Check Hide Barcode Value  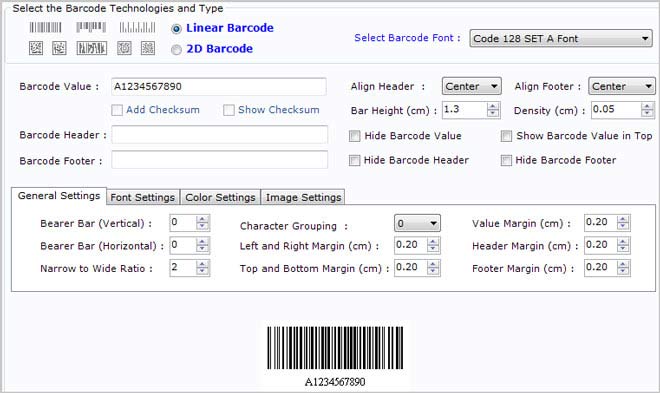click(354, 136)
